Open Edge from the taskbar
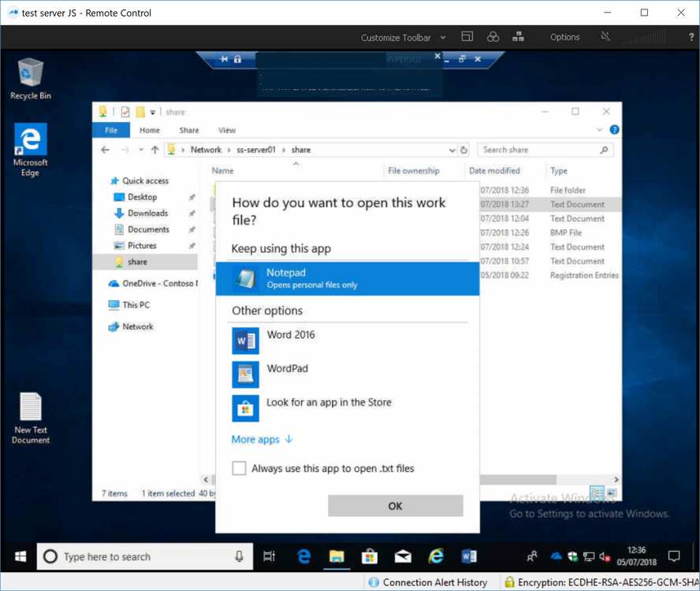 (x=304, y=556)
